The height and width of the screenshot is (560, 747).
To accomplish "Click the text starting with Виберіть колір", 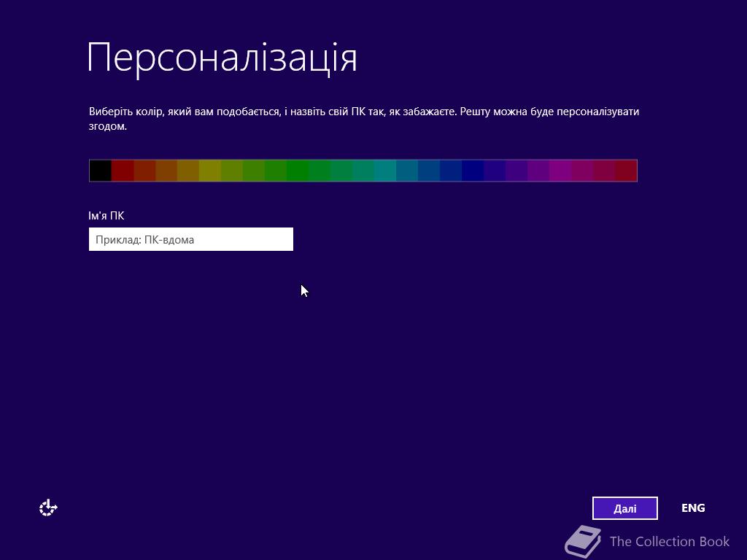I will (x=364, y=119).
